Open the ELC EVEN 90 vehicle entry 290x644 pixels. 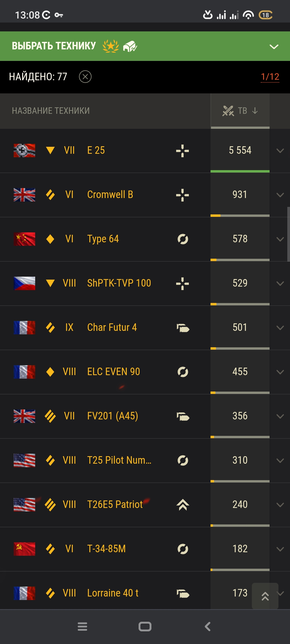[x=114, y=372]
